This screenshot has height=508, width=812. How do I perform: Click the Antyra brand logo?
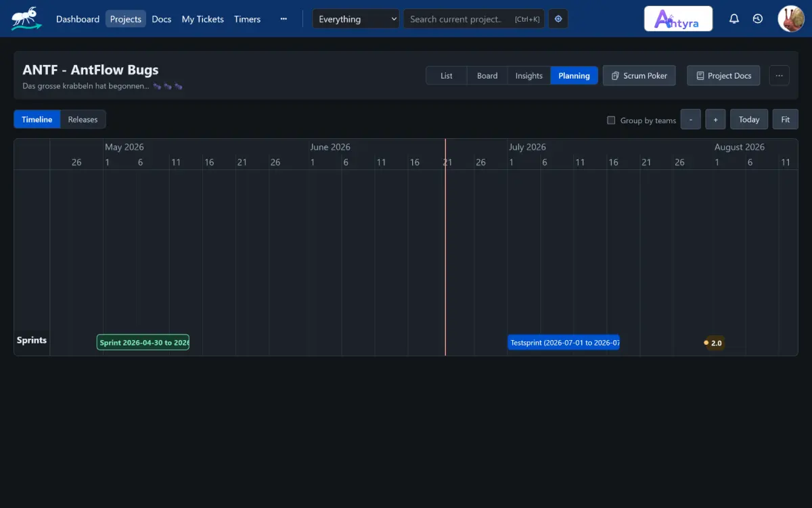point(678,19)
